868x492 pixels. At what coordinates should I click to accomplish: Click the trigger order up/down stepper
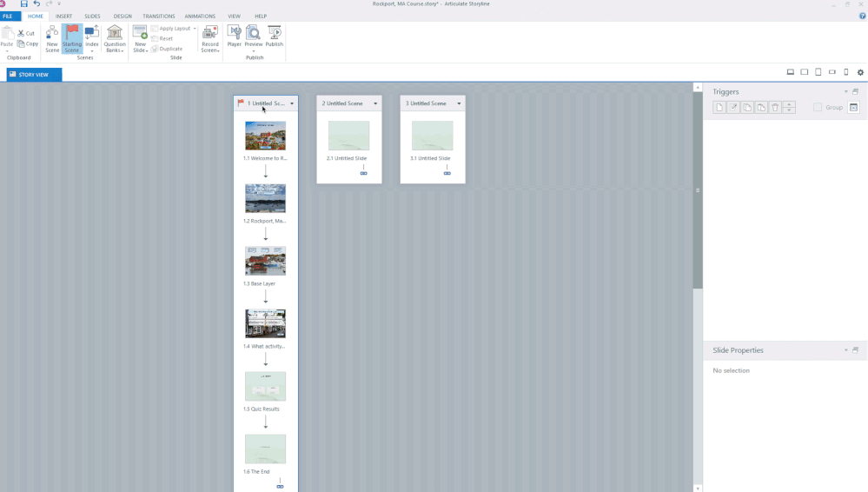click(x=790, y=108)
